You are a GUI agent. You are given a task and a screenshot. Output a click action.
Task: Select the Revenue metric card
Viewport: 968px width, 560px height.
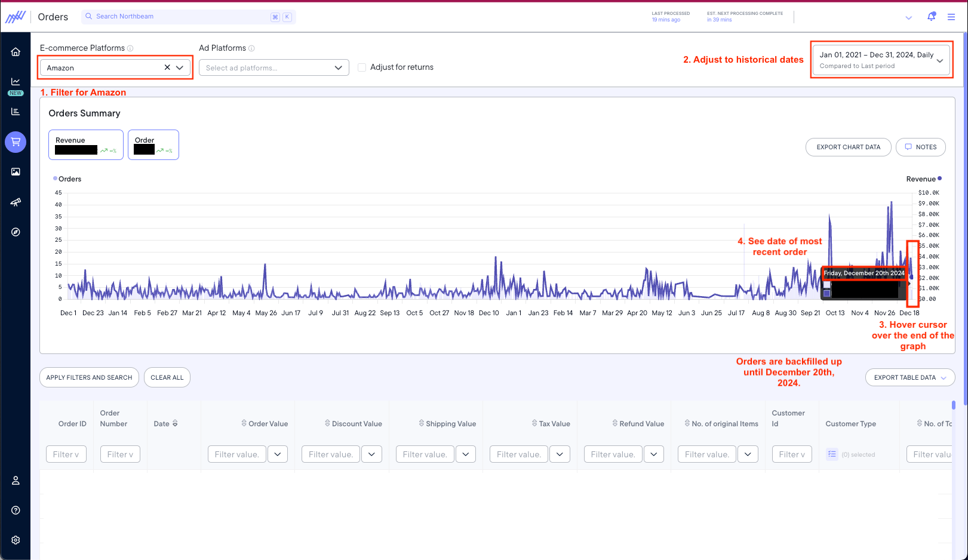(x=86, y=145)
